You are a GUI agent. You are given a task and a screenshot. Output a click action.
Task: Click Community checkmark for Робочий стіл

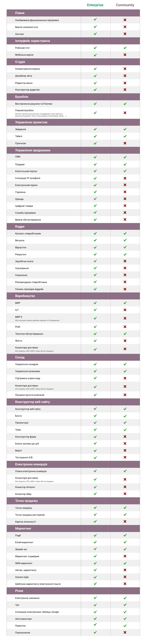pyautogui.click(x=125, y=48)
